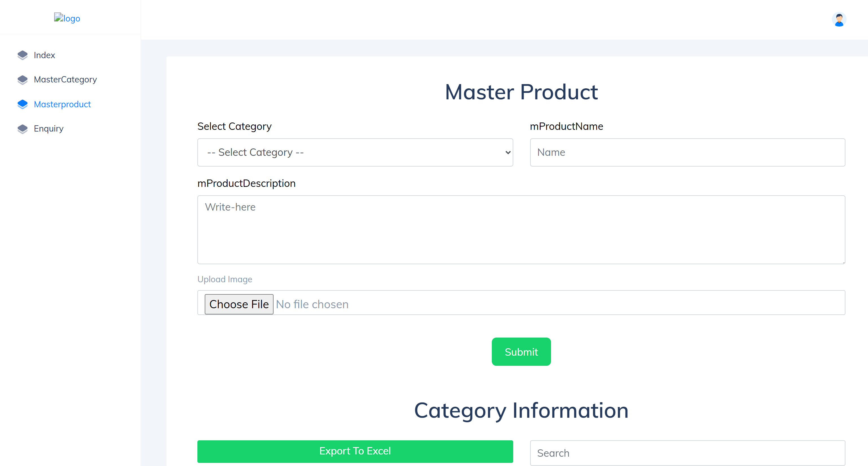This screenshot has height=466, width=868.
Task: Click the dropdown chevron on category selector
Action: click(507, 152)
